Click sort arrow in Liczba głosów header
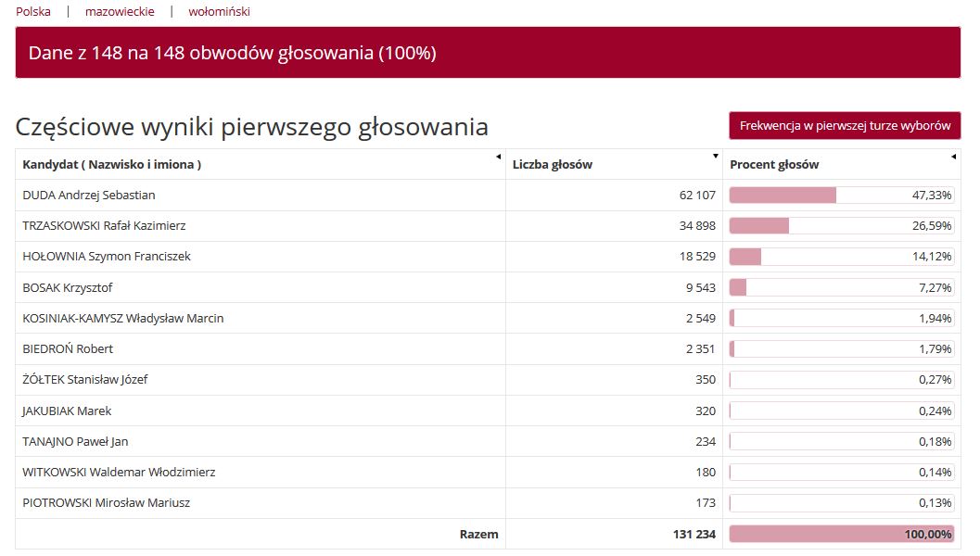 pyautogui.click(x=716, y=156)
